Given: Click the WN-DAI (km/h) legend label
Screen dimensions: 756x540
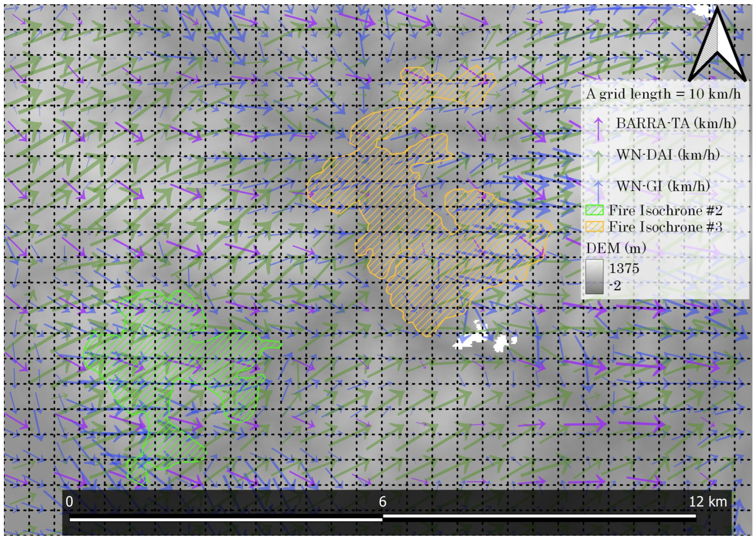Looking at the screenshot, I should point(668,155).
